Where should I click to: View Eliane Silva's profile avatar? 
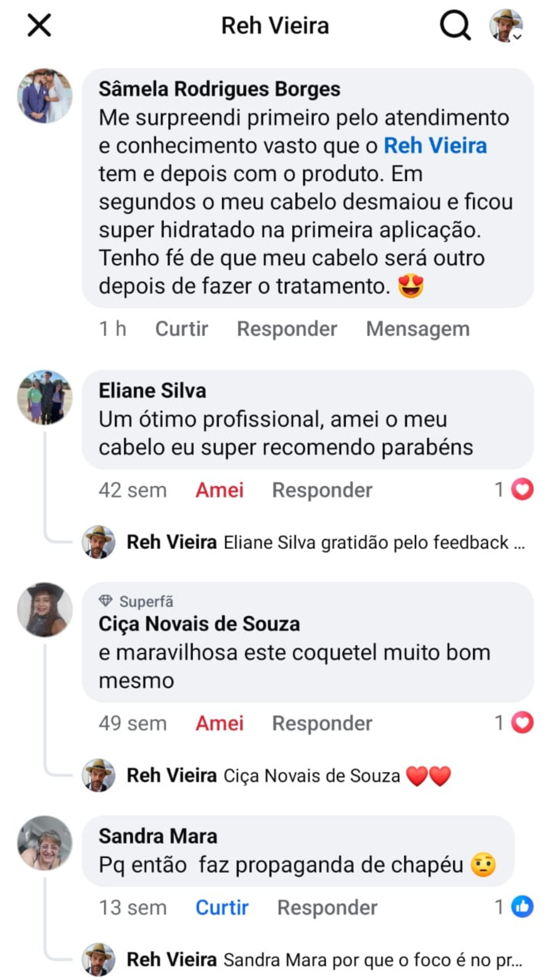point(45,398)
